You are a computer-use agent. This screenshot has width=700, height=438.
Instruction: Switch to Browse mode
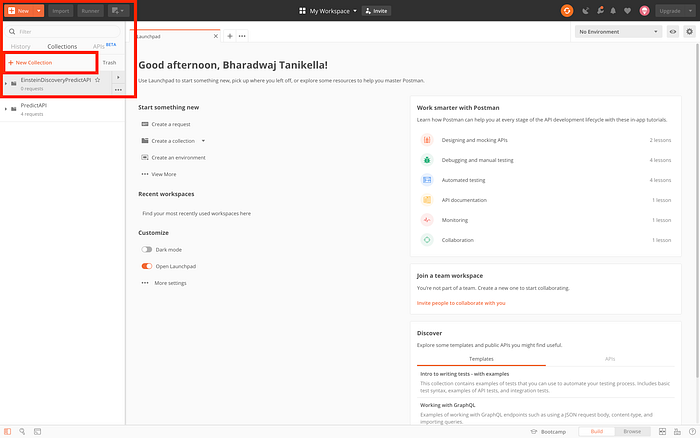click(x=632, y=431)
